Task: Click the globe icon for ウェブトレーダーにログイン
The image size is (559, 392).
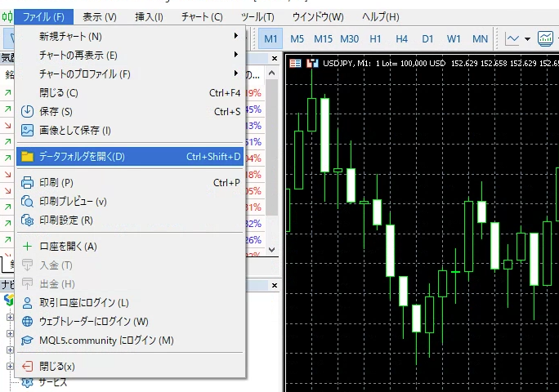Action: coord(27,322)
